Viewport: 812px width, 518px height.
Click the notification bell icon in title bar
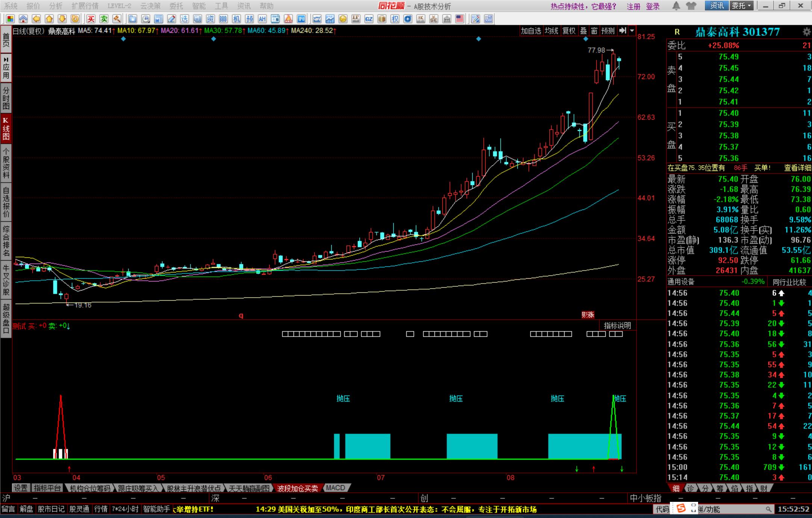click(676, 6)
